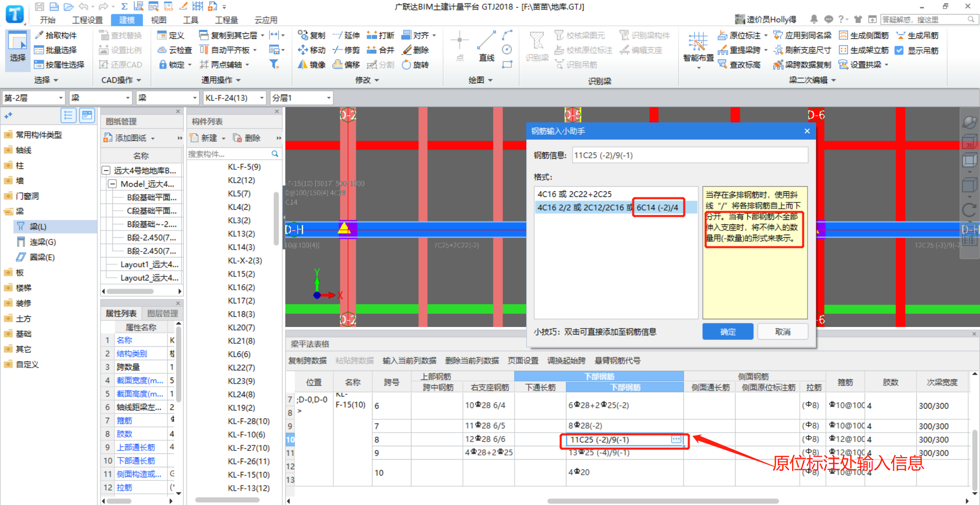Click the 应用到同名梁 tool
The width and height of the screenshot is (980, 505).
click(x=802, y=35)
